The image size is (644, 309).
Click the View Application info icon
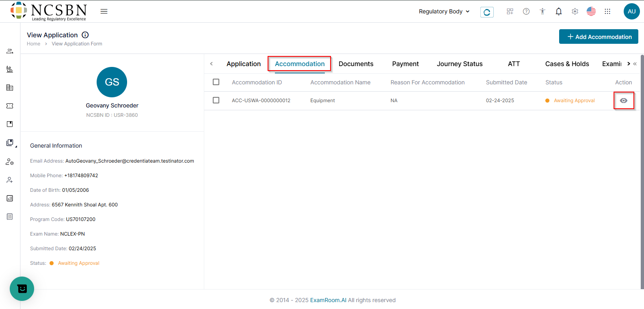tap(85, 35)
